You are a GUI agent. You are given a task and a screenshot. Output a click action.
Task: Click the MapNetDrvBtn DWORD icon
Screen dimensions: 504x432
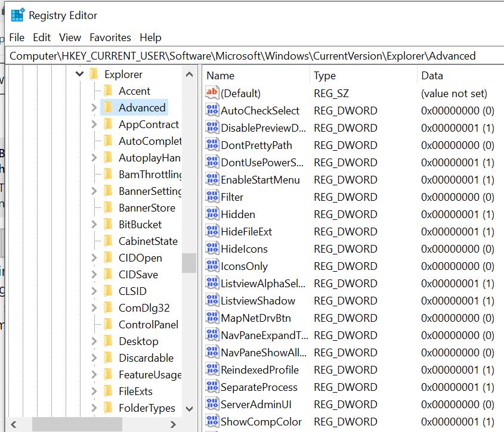[x=212, y=318]
